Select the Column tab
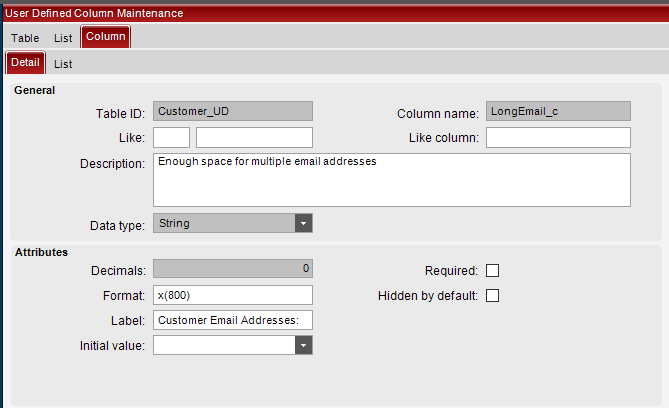Viewport: 669px width, 408px height. tap(105, 37)
